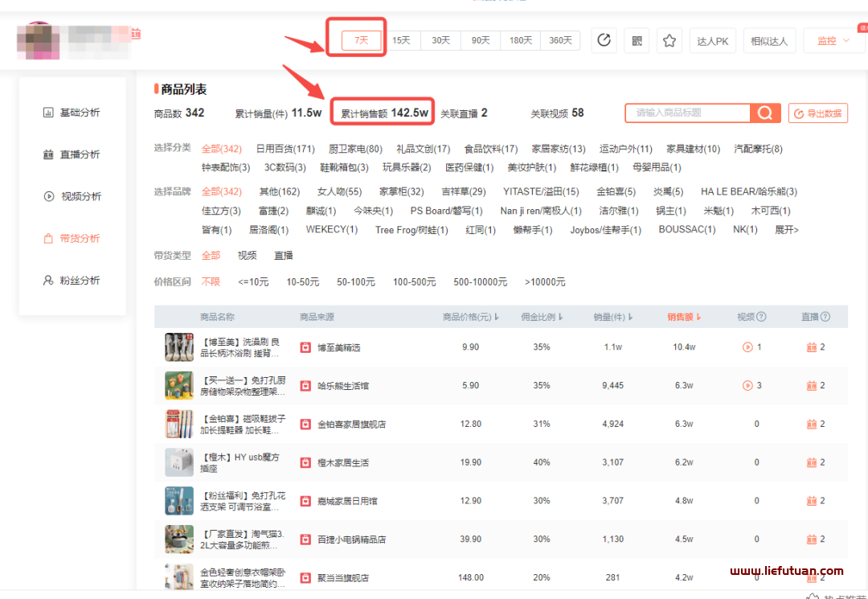Click the 相似达人 button

769,40
